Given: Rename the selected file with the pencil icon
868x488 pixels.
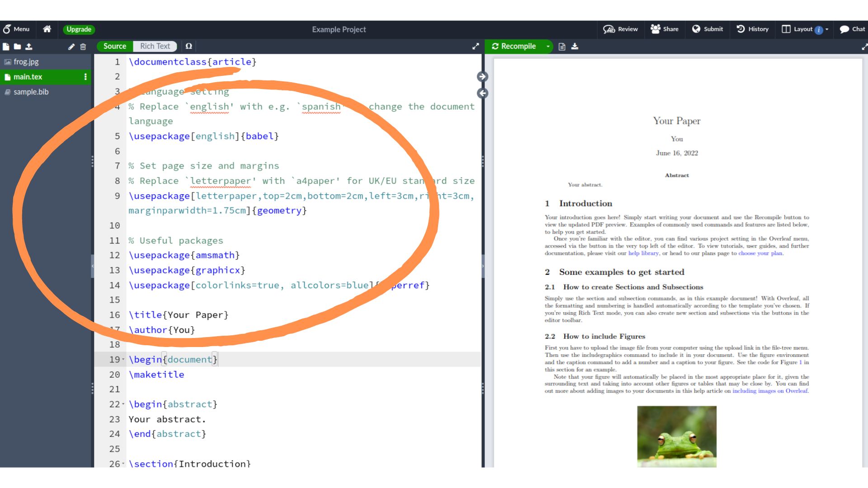Looking at the screenshot, I should [71, 47].
